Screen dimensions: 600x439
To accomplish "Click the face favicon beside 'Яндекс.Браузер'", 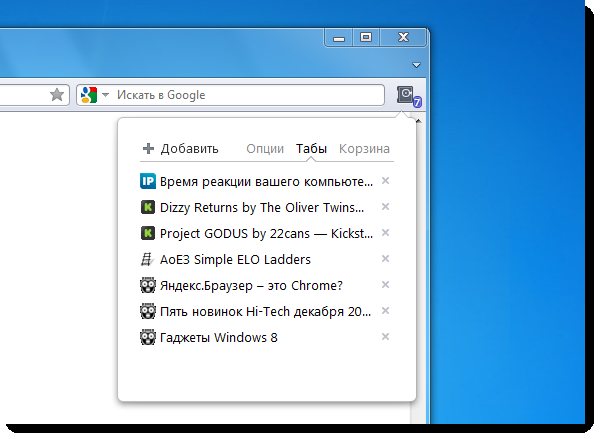I will pyautogui.click(x=148, y=286).
